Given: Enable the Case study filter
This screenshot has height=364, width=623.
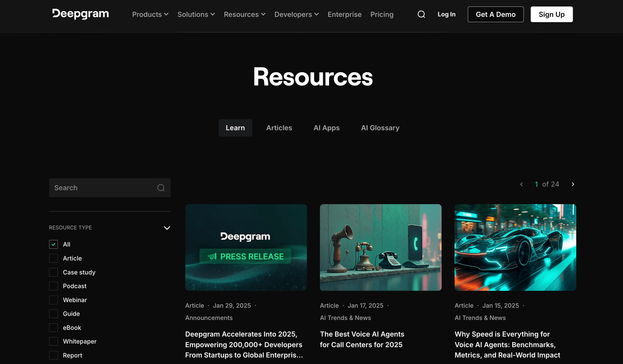Looking at the screenshot, I should tap(53, 272).
